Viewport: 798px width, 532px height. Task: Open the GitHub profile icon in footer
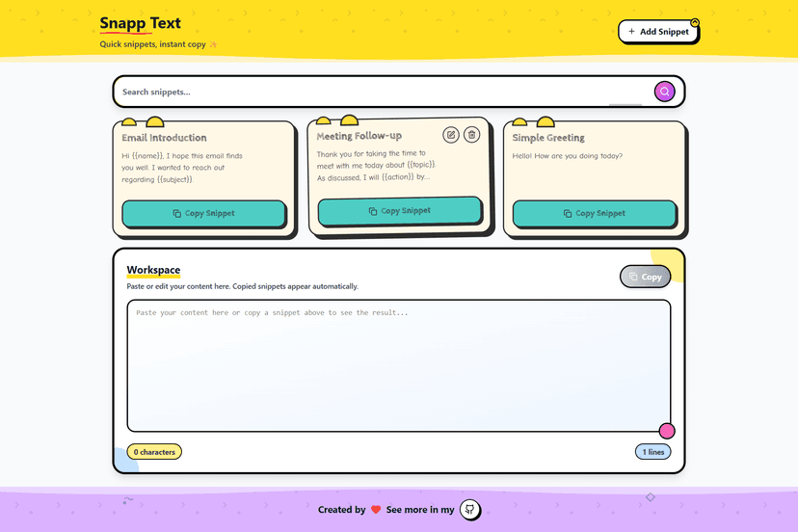pos(469,509)
